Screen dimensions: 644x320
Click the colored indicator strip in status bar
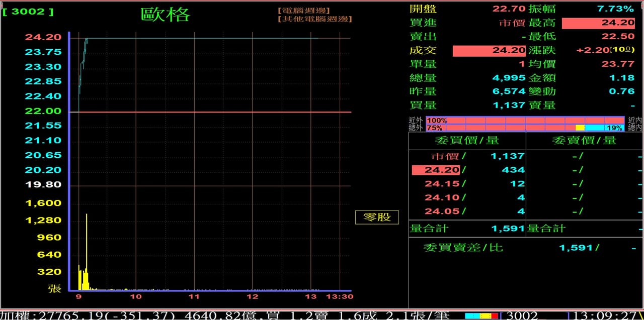[x=481, y=316]
